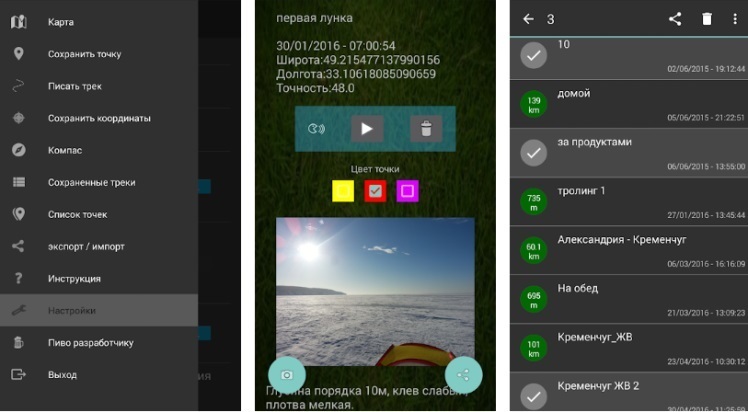Tap the Пиво разработчику beer mug icon

[x=19, y=342]
